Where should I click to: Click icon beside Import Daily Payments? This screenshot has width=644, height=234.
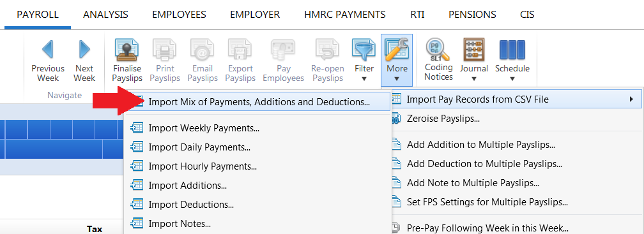(x=137, y=147)
